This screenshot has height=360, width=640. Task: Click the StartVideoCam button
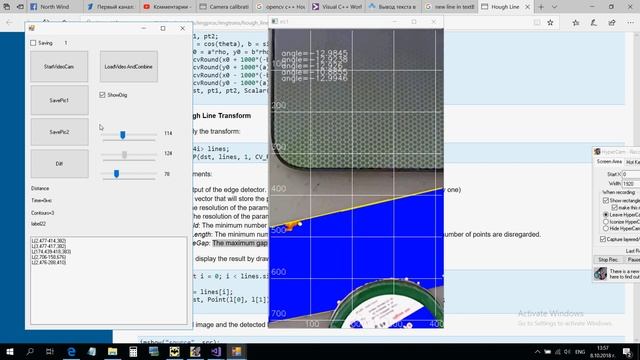point(59,67)
